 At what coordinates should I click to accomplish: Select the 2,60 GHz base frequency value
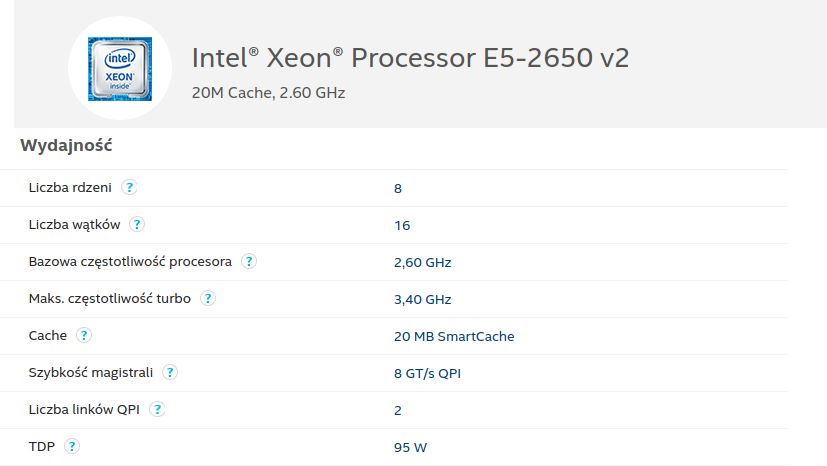click(x=423, y=262)
